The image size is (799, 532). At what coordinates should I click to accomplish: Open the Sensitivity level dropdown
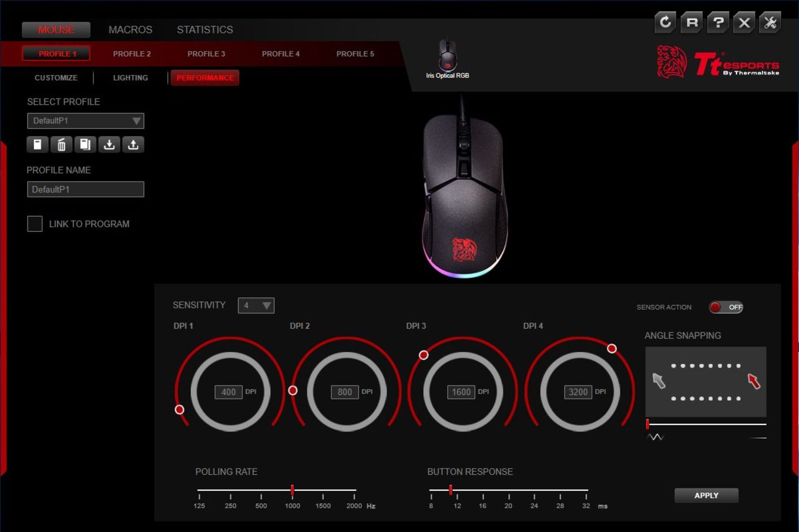[x=256, y=305]
